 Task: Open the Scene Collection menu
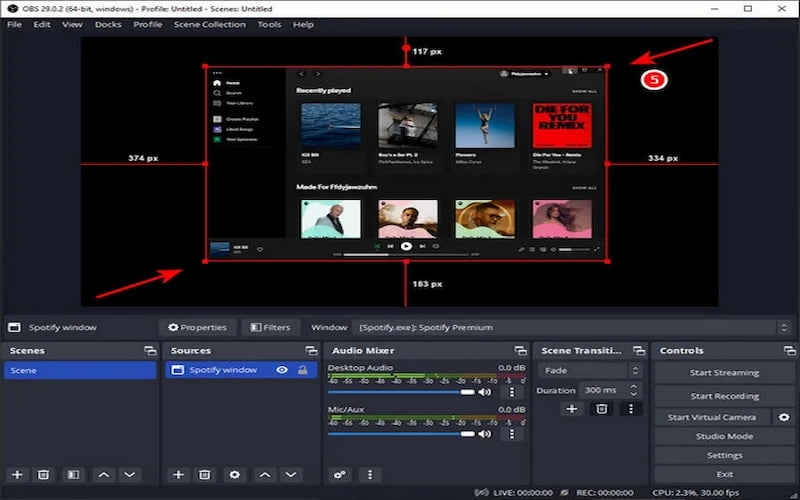click(x=210, y=24)
